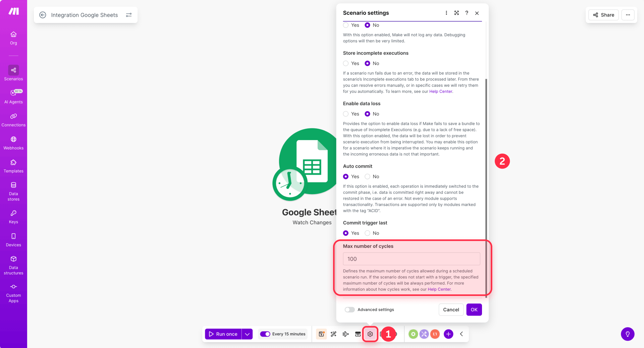This screenshot has height=348, width=644.
Task: Click the Integration Google Sheets scenario name
Action: 85,15
